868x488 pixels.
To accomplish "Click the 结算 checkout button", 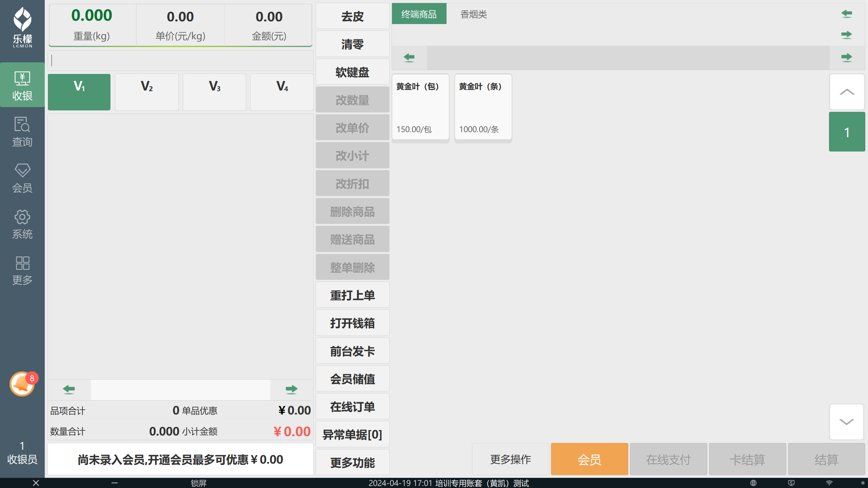I will 827,459.
